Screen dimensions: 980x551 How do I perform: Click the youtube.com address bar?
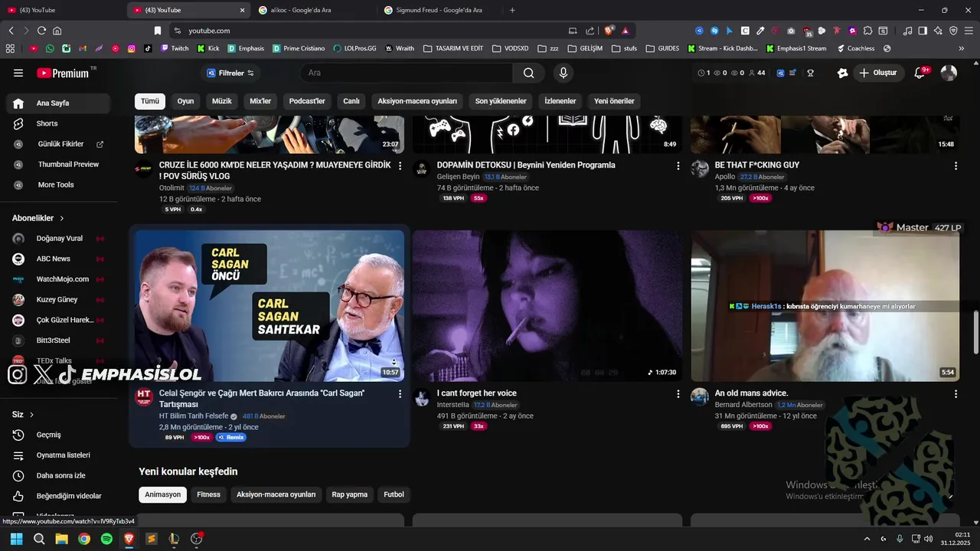[x=367, y=31]
